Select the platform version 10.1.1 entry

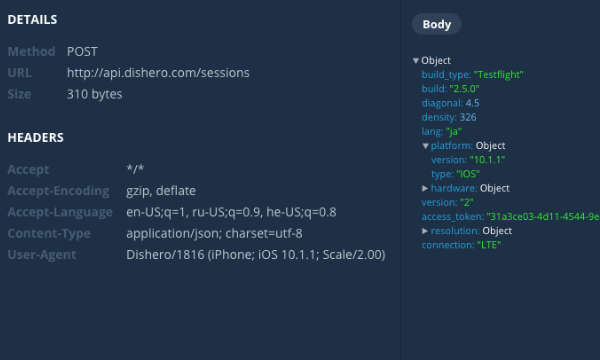point(468,160)
